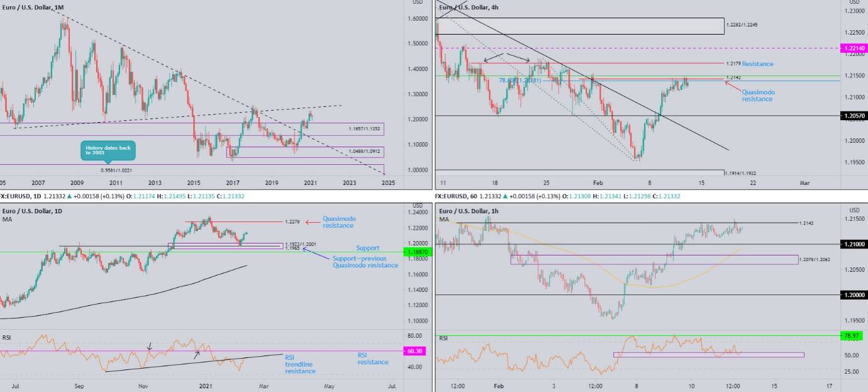
Task: Click "Support—previous Quasimodo resistance" annotation
Action: tap(365, 262)
